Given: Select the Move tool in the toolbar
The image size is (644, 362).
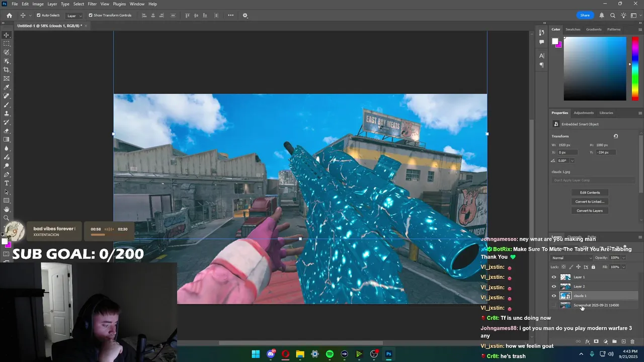Looking at the screenshot, I should [x=7, y=35].
